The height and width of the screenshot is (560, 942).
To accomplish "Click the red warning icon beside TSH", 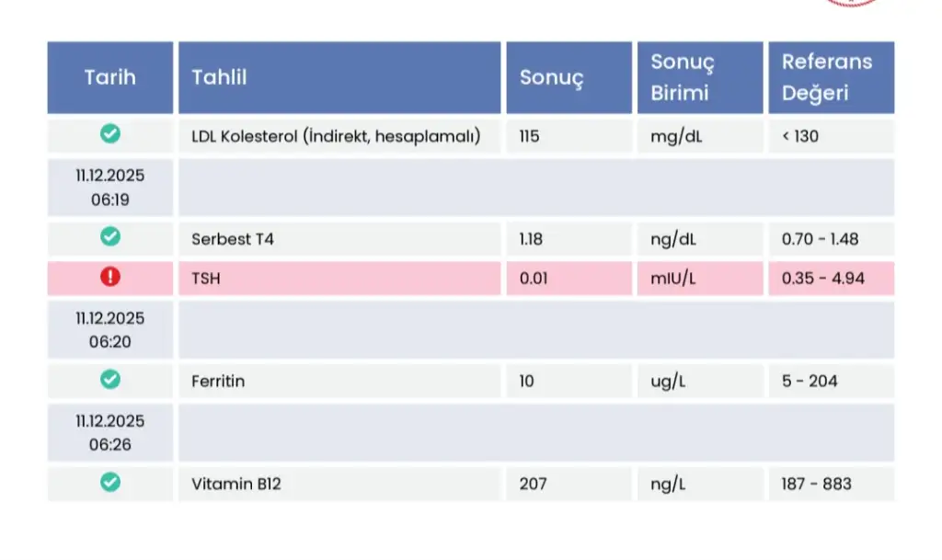I will pyautogui.click(x=109, y=277).
